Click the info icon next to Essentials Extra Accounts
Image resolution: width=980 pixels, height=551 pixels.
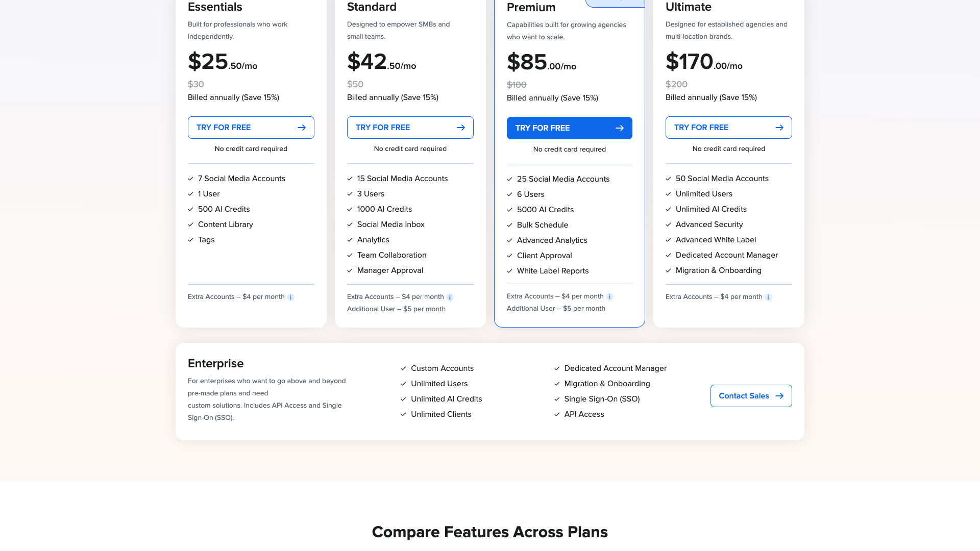click(x=291, y=296)
